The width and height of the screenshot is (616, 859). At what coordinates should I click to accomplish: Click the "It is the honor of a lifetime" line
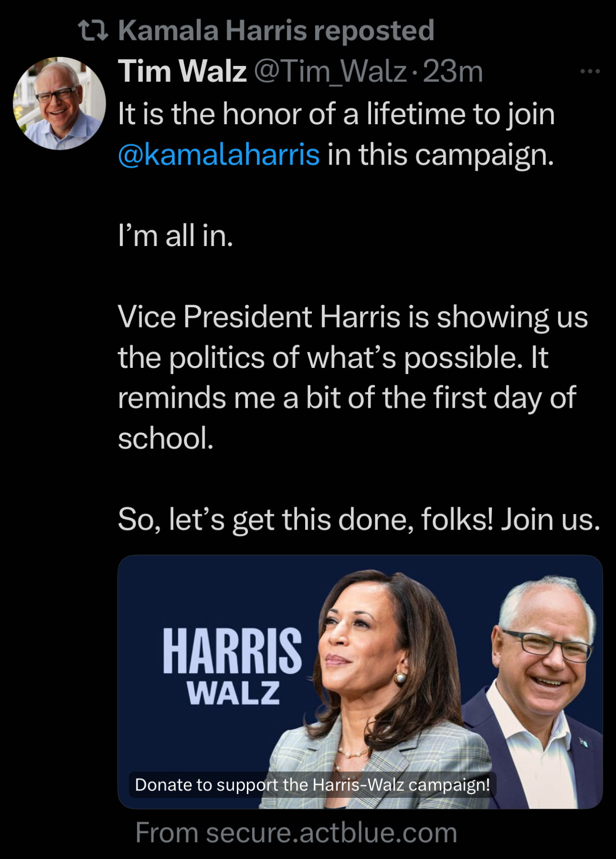pyautogui.click(x=336, y=114)
